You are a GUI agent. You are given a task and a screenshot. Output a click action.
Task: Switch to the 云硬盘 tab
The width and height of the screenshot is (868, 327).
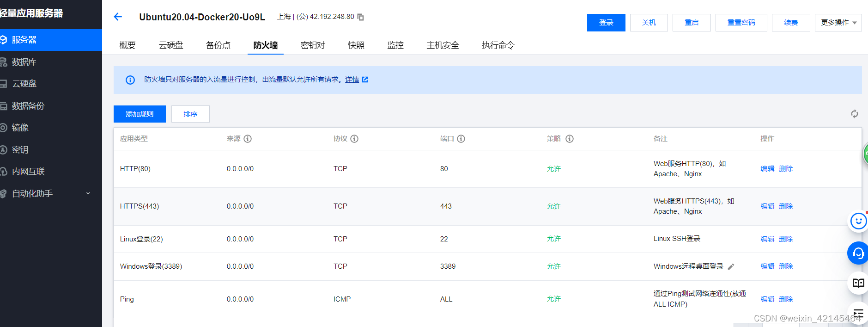(171, 45)
